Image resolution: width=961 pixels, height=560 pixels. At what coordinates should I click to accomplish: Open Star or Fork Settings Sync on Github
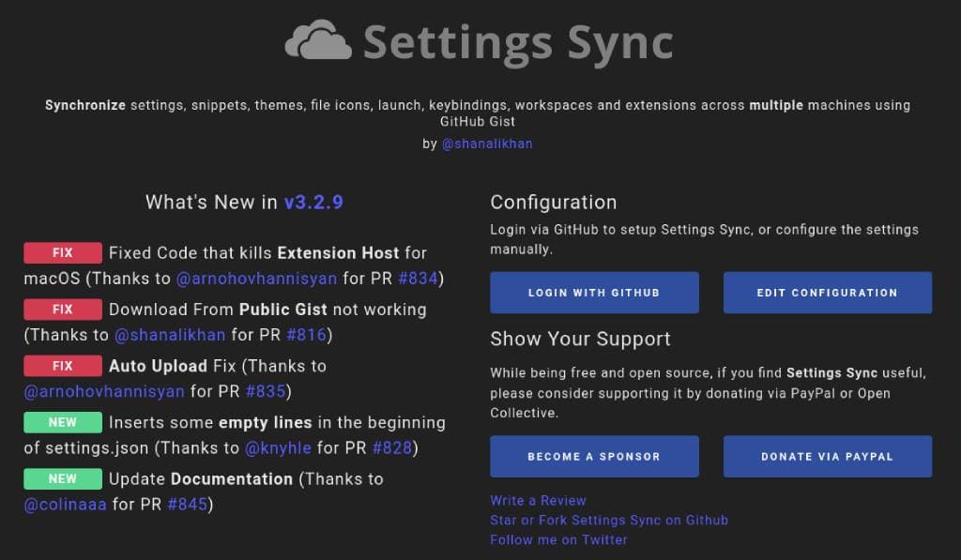609,521
